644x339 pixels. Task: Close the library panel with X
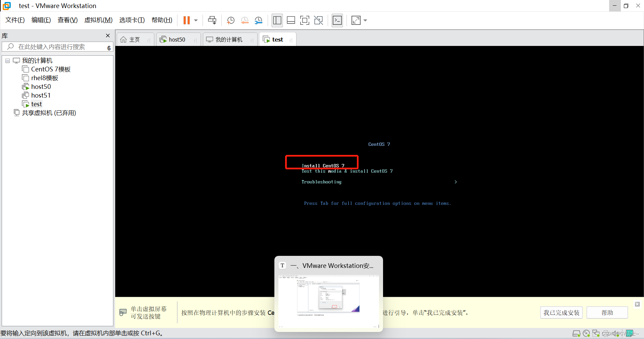click(x=108, y=36)
